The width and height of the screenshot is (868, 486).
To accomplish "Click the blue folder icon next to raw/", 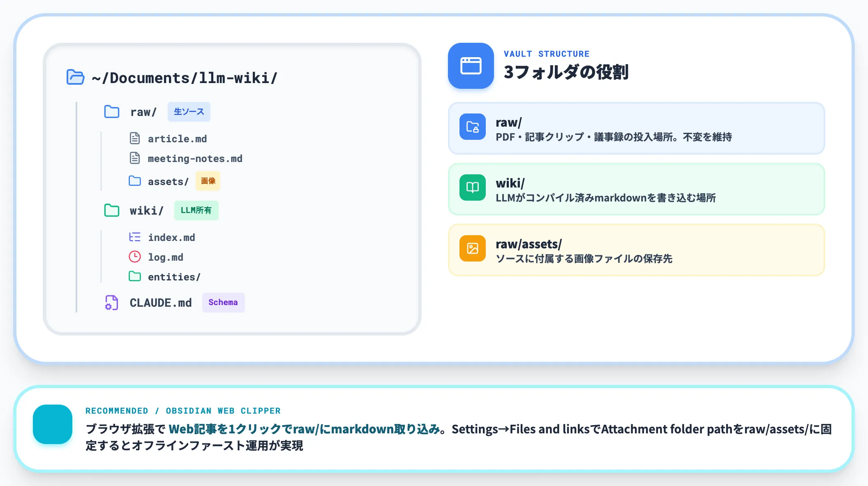I will [x=112, y=112].
